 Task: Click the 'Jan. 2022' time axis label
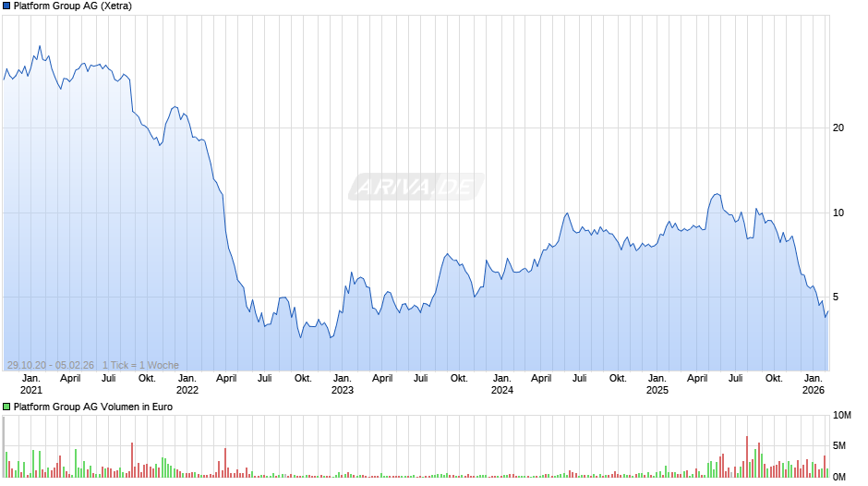pos(187,384)
